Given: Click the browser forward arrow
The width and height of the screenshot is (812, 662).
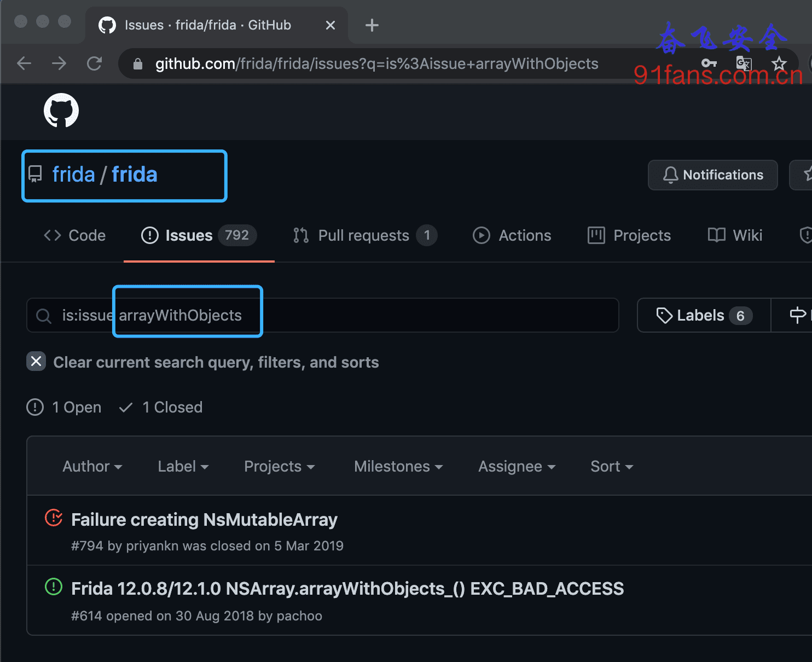Looking at the screenshot, I should tap(59, 63).
